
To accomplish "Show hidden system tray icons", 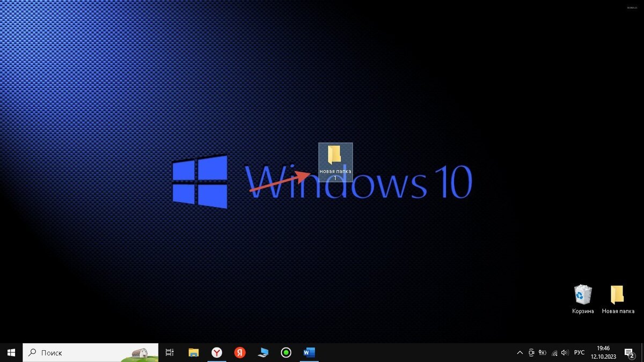I will tap(519, 352).
